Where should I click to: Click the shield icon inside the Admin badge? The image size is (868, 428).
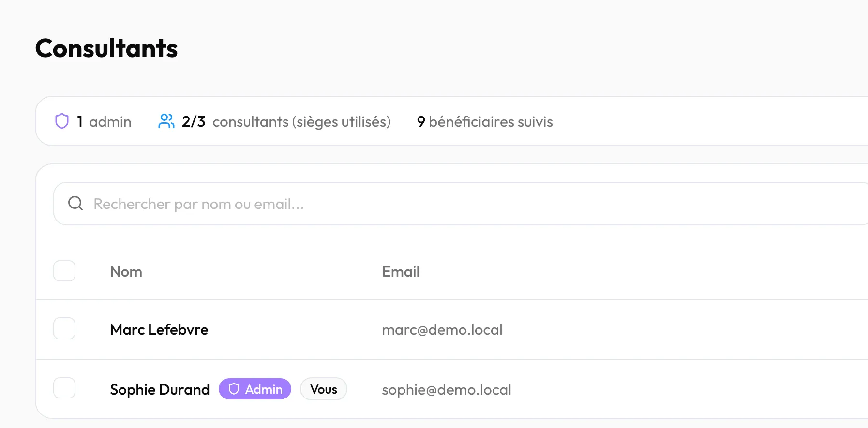[x=234, y=389]
